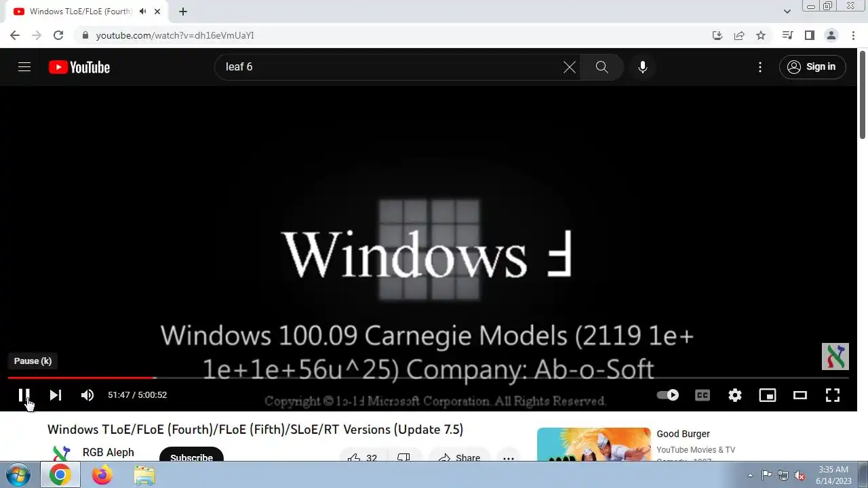Like the video with 32 likes

pyautogui.click(x=363, y=455)
